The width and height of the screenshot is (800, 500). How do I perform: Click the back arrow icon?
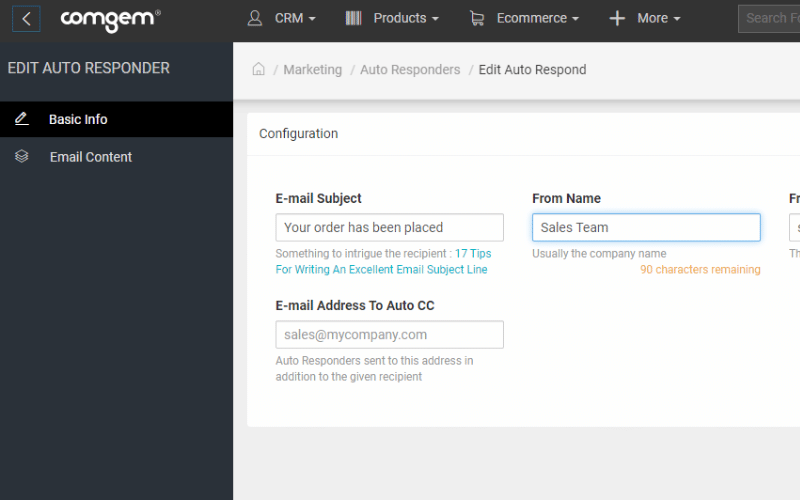(26, 19)
